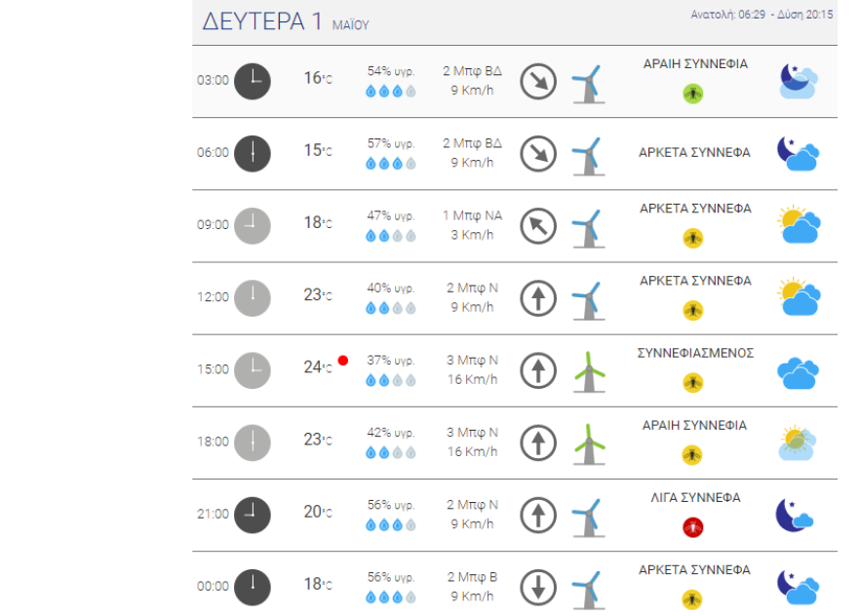Select the green wind turbine at 15:00
The image size is (858, 616).
tap(588, 371)
